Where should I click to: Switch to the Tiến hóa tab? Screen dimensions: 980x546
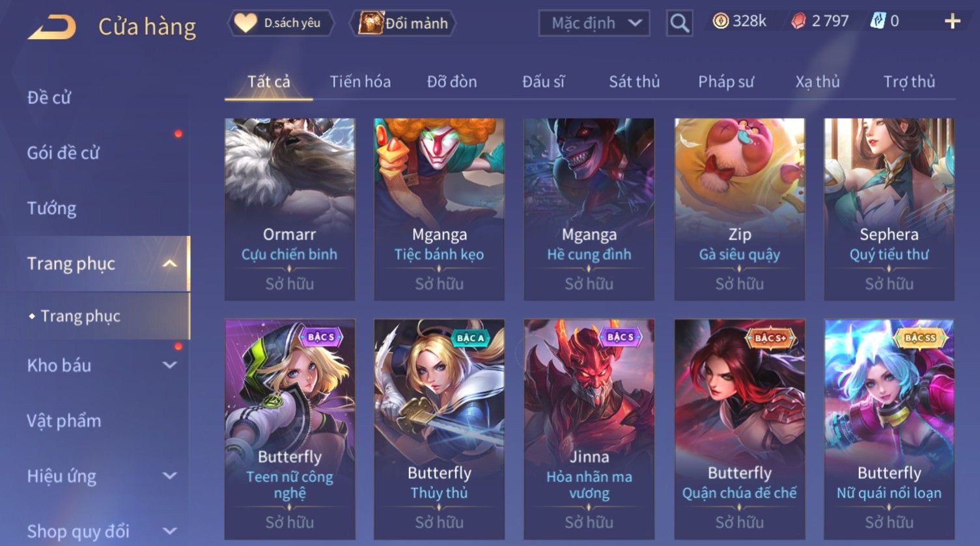(x=360, y=82)
